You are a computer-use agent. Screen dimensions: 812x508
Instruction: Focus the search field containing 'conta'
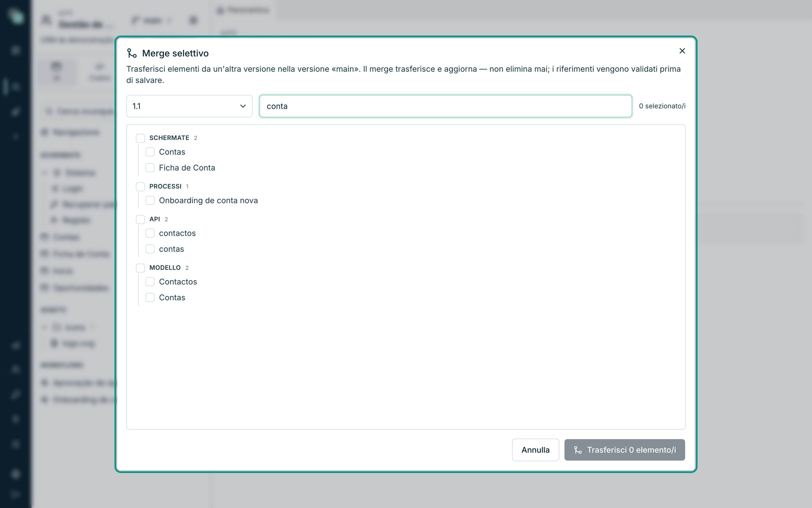coord(445,106)
